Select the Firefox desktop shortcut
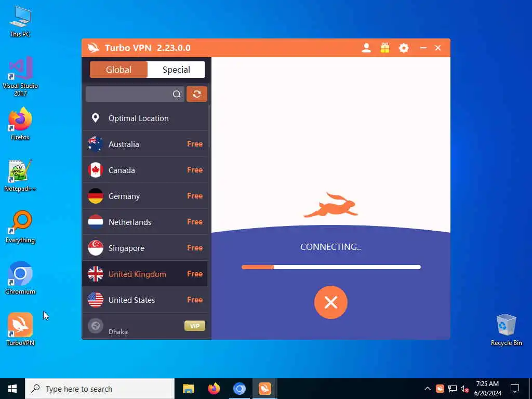532x399 pixels. [x=20, y=124]
